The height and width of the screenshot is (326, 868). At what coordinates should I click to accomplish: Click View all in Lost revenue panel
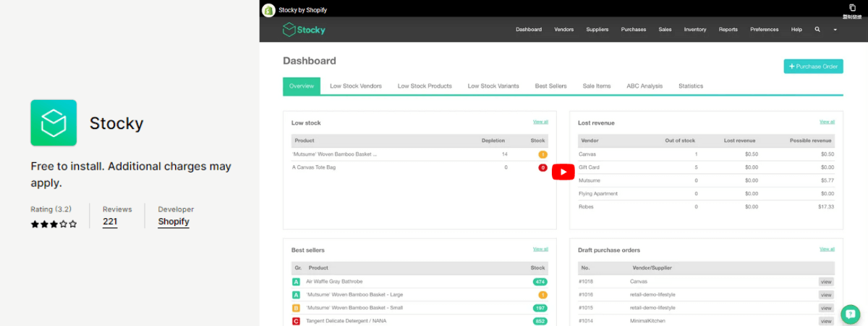pyautogui.click(x=827, y=122)
